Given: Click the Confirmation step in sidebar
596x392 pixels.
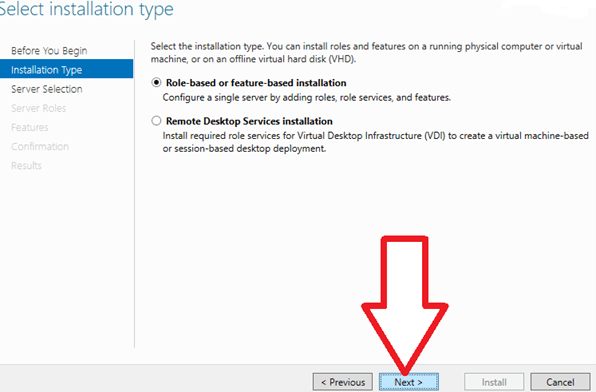Looking at the screenshot, I should click(x=40, y=146).
